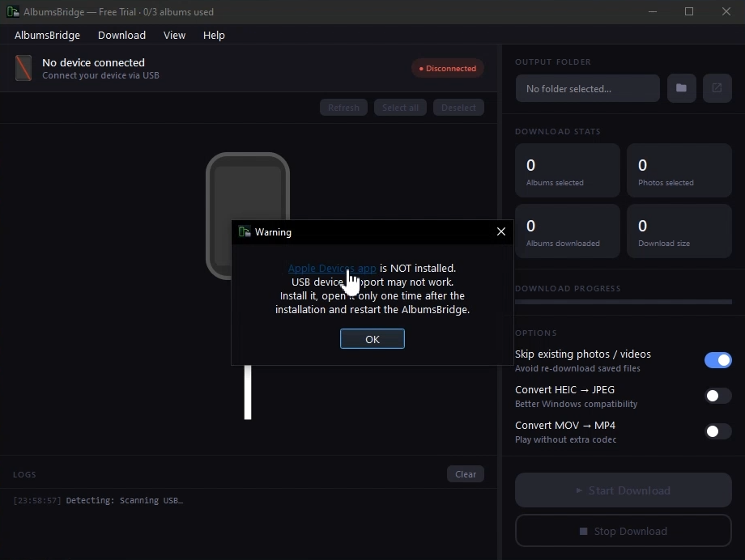
Task: Click the Download size stat card
Action: pos(679,231)
